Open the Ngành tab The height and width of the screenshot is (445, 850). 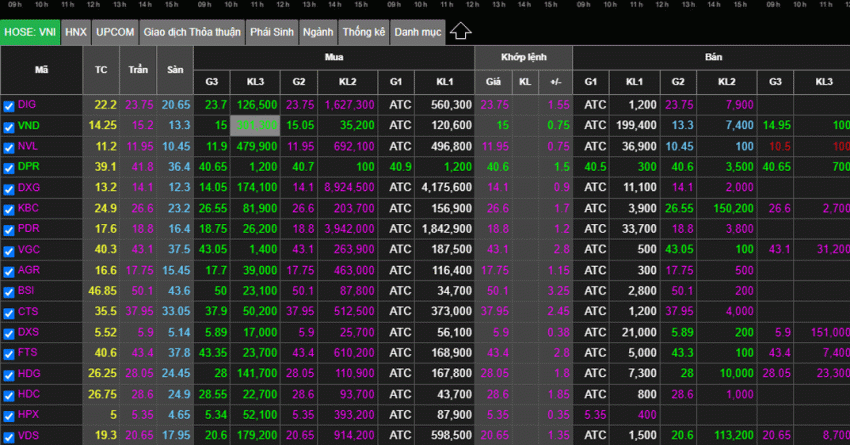[318, 32]
